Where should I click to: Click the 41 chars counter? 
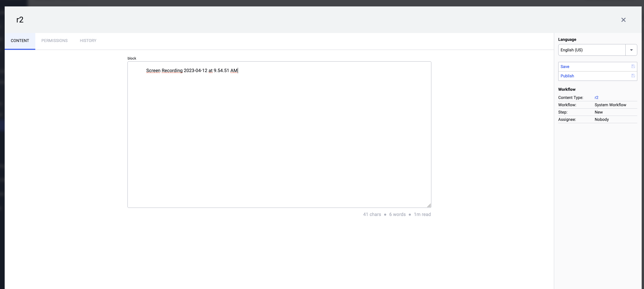click(372, 214)
